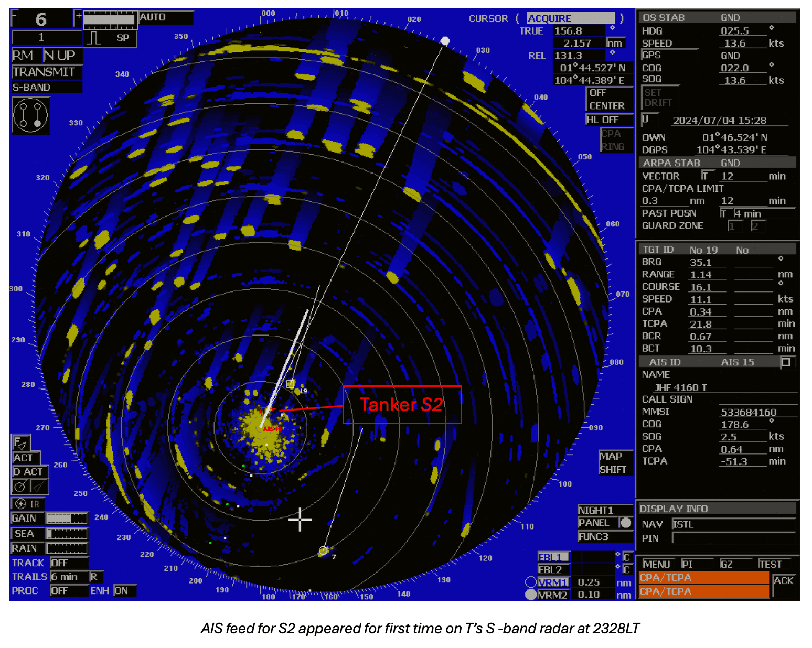Image resolution: width=812 pixels, height=648 pixels.
Task: Click the EBL1 C button
Action: [626, 557]
